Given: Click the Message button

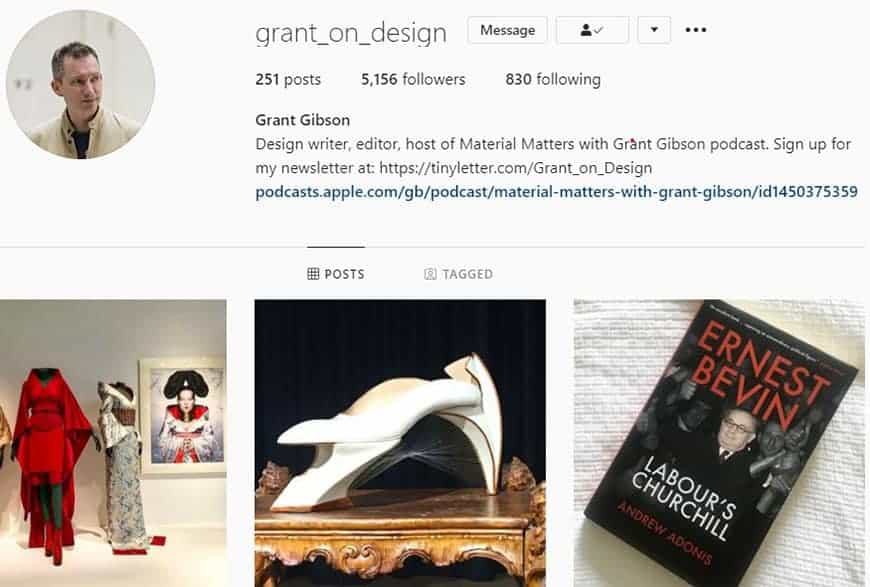Looking at the screenshot, I should pyautogui.click(x=508, y=30).
